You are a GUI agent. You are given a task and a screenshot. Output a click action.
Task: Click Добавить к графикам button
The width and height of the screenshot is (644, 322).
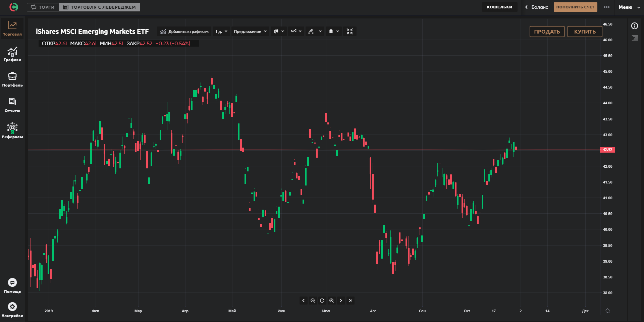pos(184,31)
